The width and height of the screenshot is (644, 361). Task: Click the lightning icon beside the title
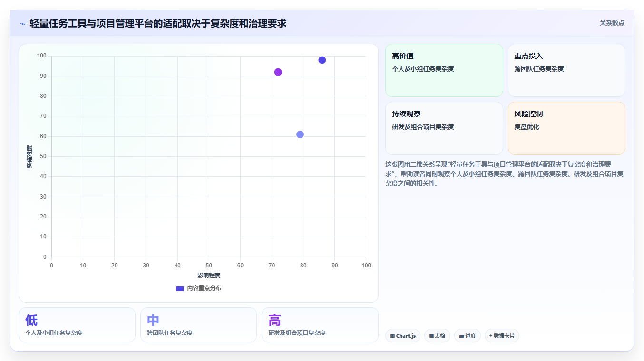[22, 23]
